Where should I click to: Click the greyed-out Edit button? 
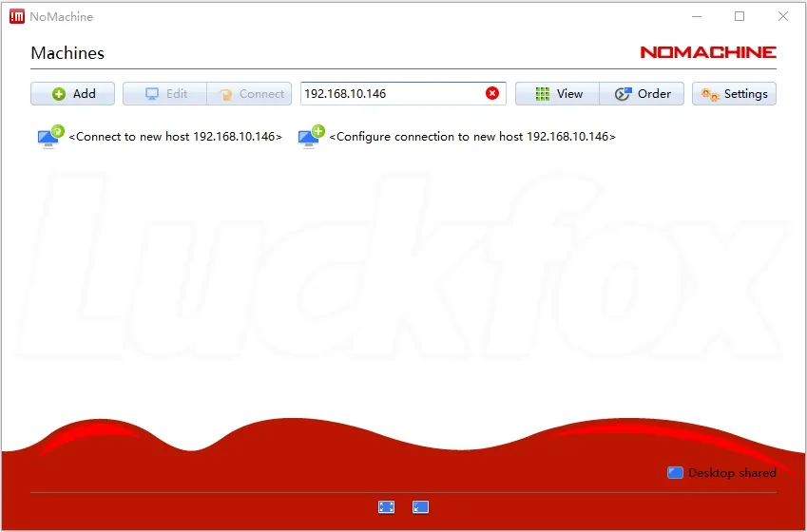tap(164, 94)
